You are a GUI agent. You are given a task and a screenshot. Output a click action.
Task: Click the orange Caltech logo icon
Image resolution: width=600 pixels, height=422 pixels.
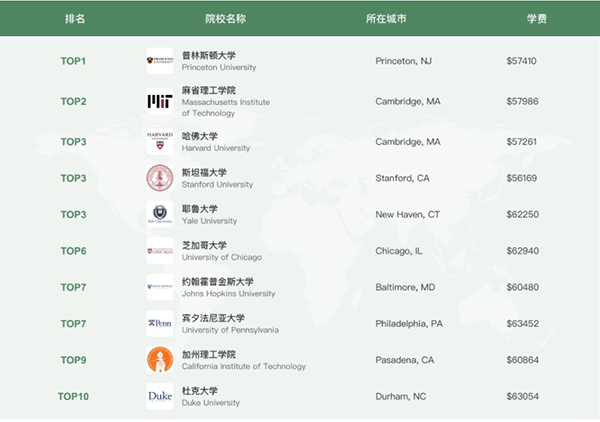coord(160,360)
